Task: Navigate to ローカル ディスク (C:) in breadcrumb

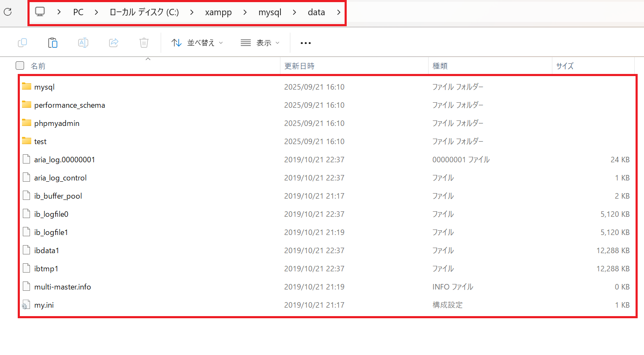Action: tap(144, 12)
